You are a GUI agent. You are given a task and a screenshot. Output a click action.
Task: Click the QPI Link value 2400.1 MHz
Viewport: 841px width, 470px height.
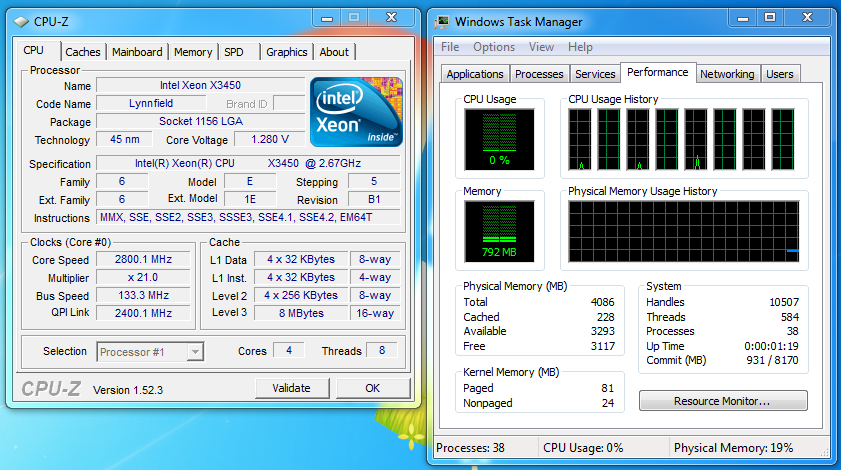tap(143, 313)
